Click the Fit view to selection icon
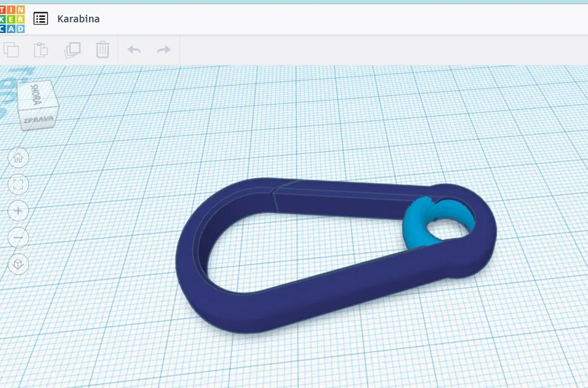The image size is (588, 388). 19,184
